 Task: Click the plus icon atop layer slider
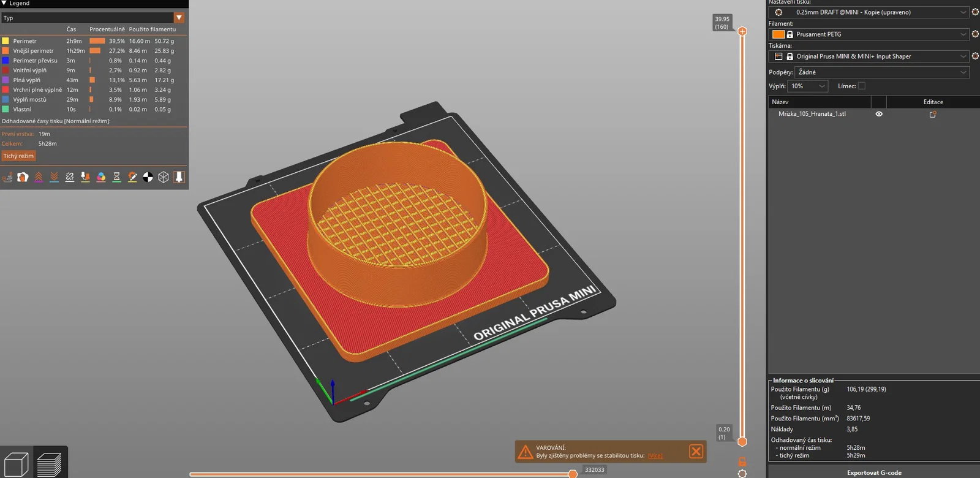pyautogui.click(x=742, y=31)
